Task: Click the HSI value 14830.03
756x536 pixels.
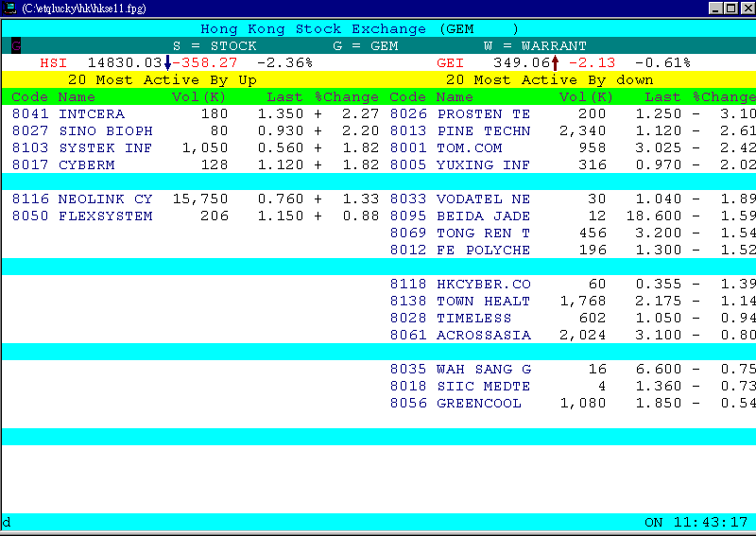Action: [x=125, y=62]
